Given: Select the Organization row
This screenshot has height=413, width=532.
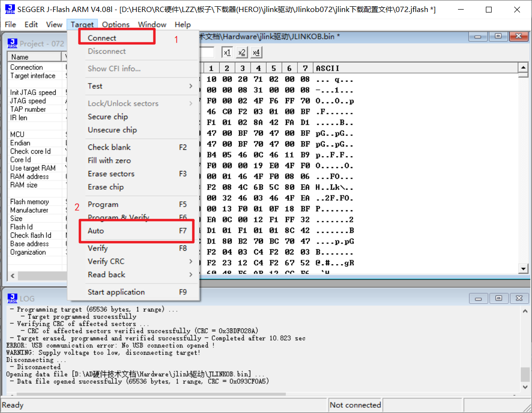Looking at the screenshot, I should 37,252.
